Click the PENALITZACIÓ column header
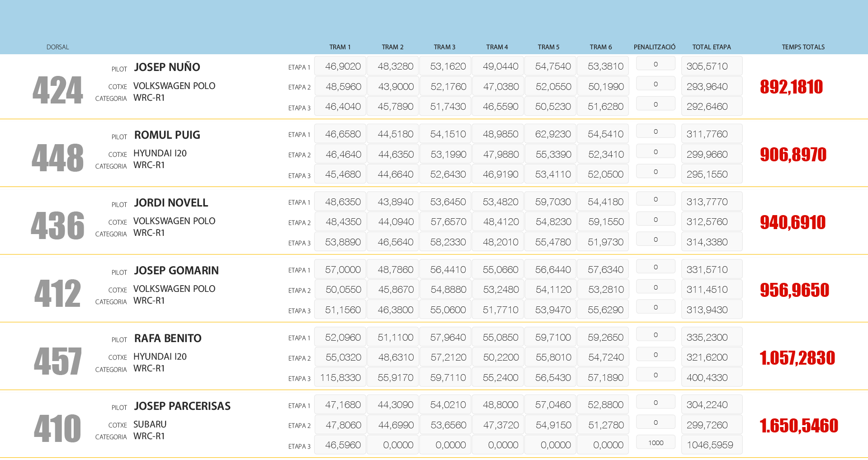Screen dimensions: 868x460 [654, 47]
